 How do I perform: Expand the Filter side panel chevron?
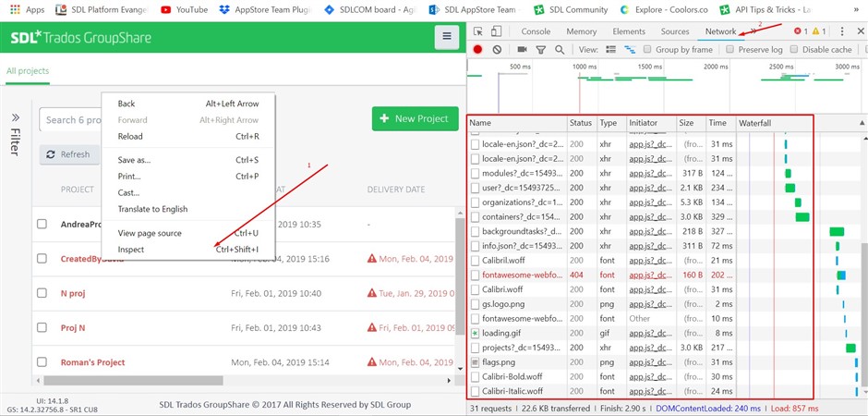coord(16,117)
